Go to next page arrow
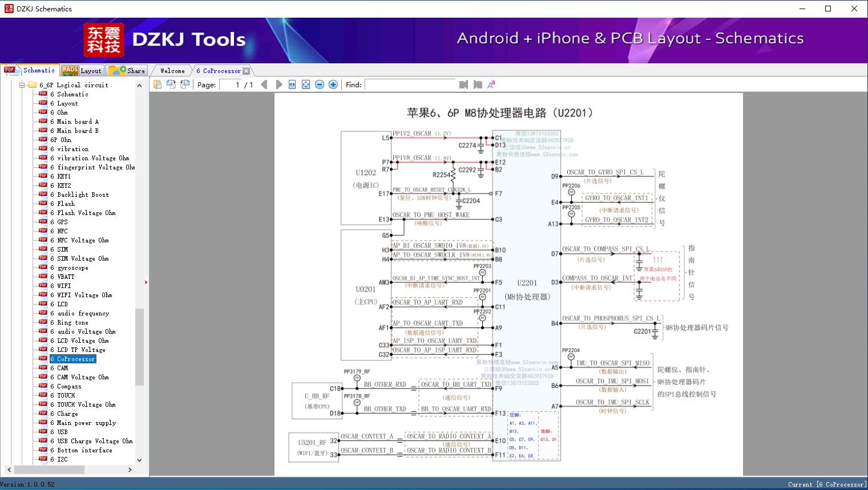This screenshot has height=490, width=868. (279, 84)
